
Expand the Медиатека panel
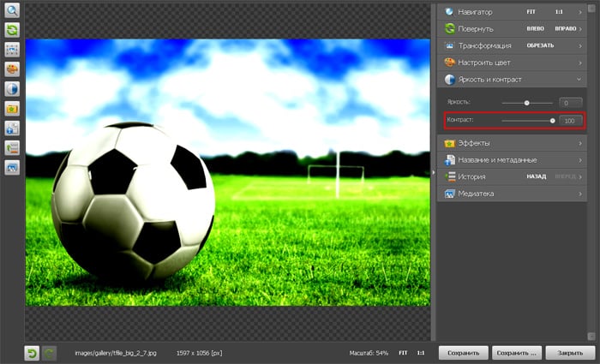coord(512,194)
